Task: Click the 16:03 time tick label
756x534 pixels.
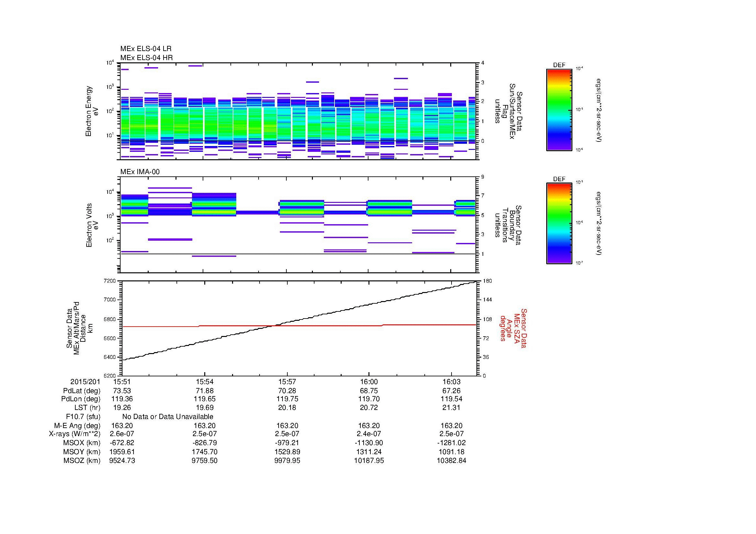Action: (452, 382)
